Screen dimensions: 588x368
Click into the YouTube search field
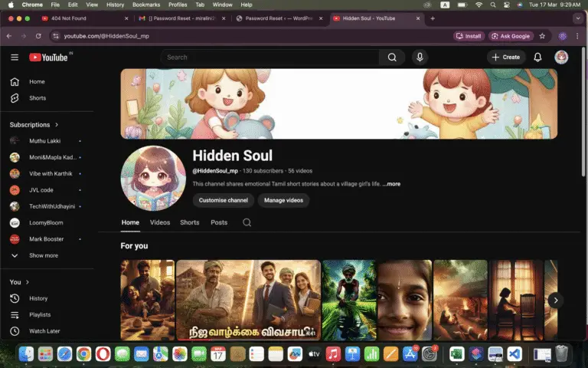tap(270, 58)
